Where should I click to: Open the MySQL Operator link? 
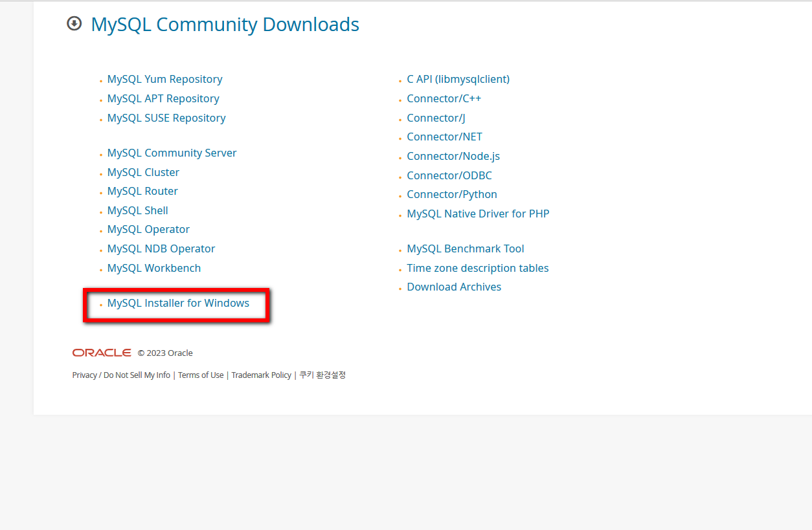(x=148, y=230)
